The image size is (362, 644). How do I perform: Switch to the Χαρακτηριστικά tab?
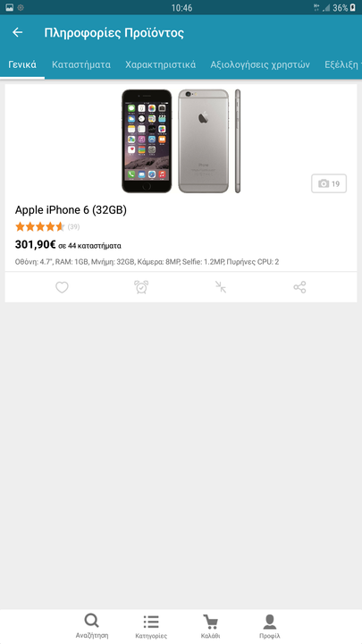click(161, 64)
